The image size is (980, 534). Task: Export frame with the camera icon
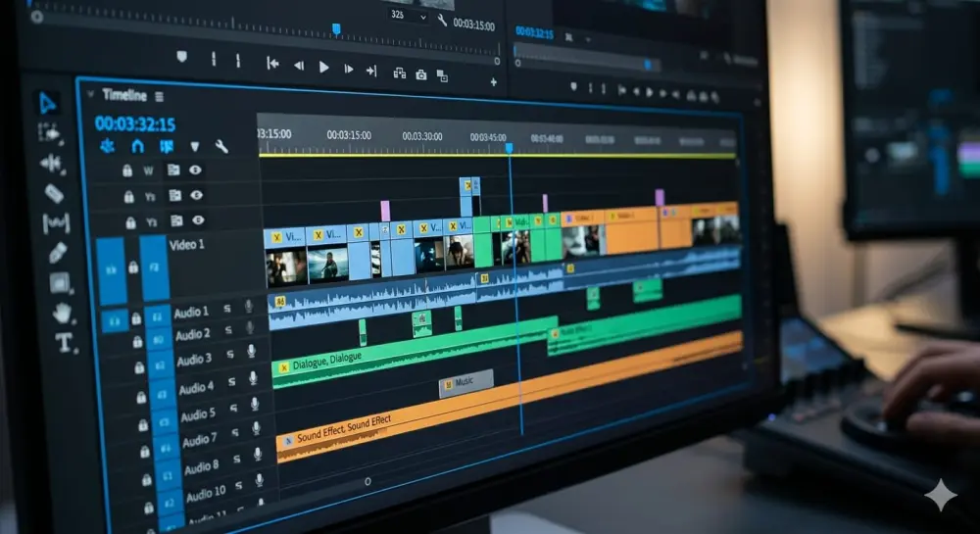coord(421,74)
